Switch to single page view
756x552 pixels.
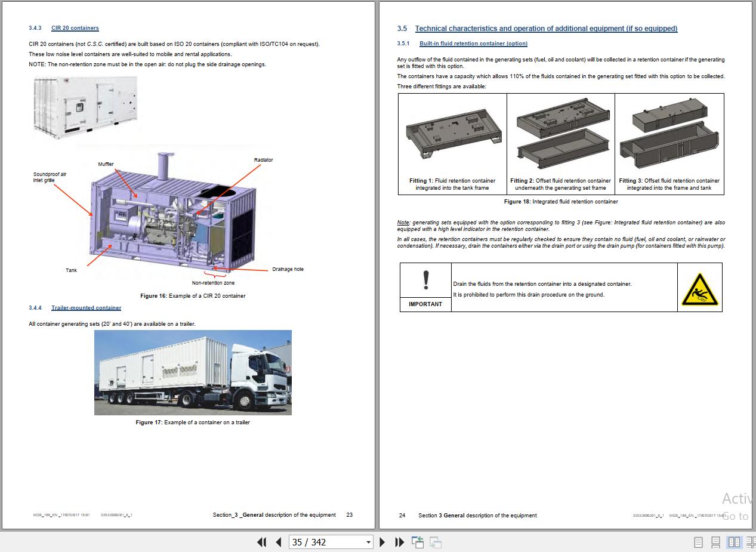(x=699, y=542)
